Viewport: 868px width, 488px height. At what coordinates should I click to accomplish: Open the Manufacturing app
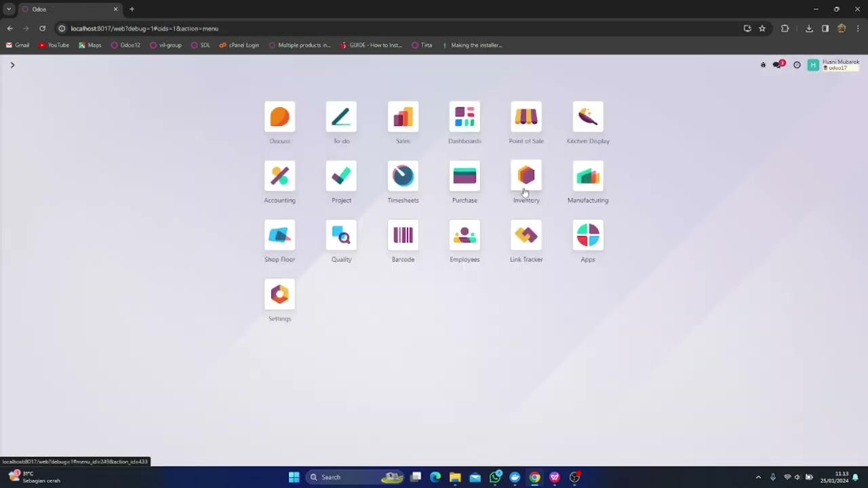[588, 176]
